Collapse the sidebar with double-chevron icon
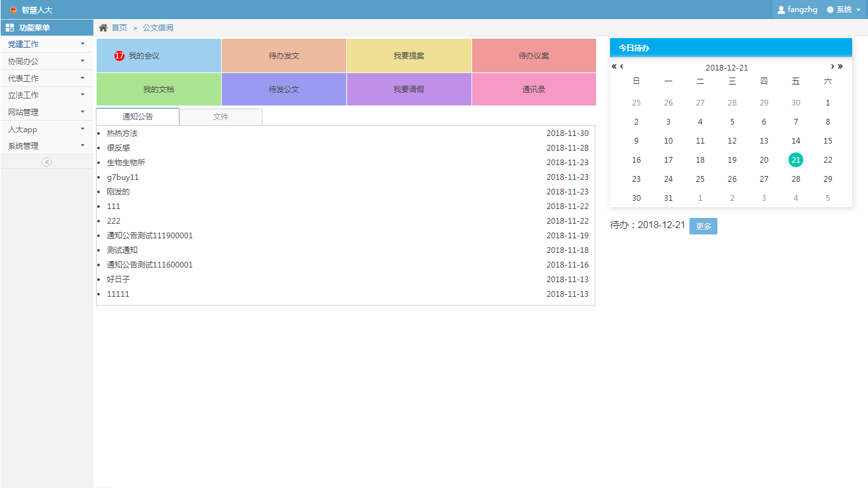The height and width of the screenshot is (488, 868). coord(46,162)
